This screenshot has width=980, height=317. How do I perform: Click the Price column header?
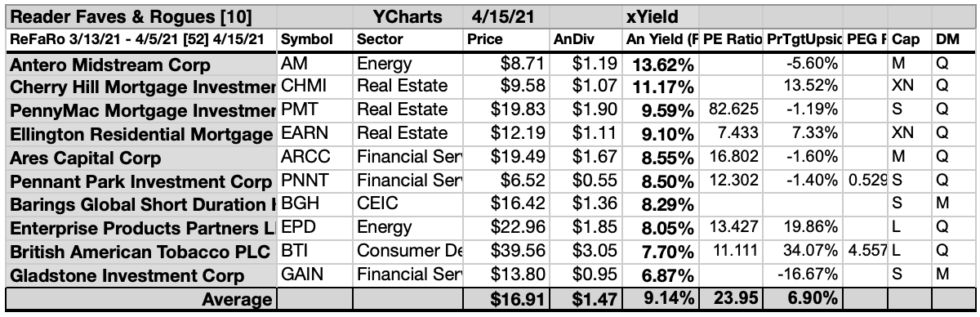pos(505,38)
